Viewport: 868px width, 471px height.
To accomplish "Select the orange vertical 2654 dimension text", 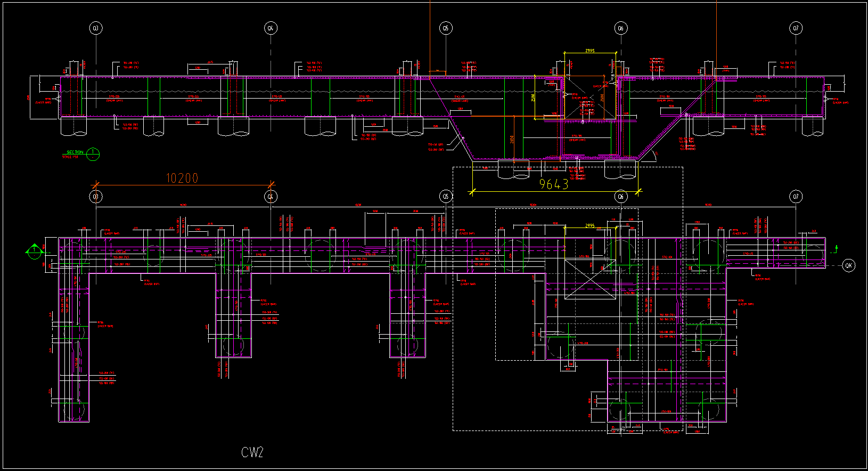I will click(512, 140).
